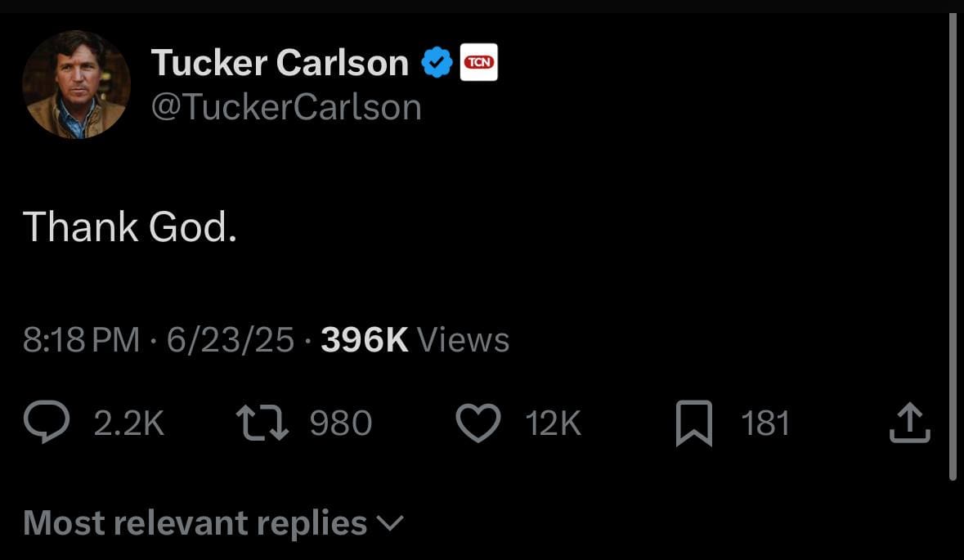
Task: Click the @TuckerCarlson handle
Action: [286, 107]
